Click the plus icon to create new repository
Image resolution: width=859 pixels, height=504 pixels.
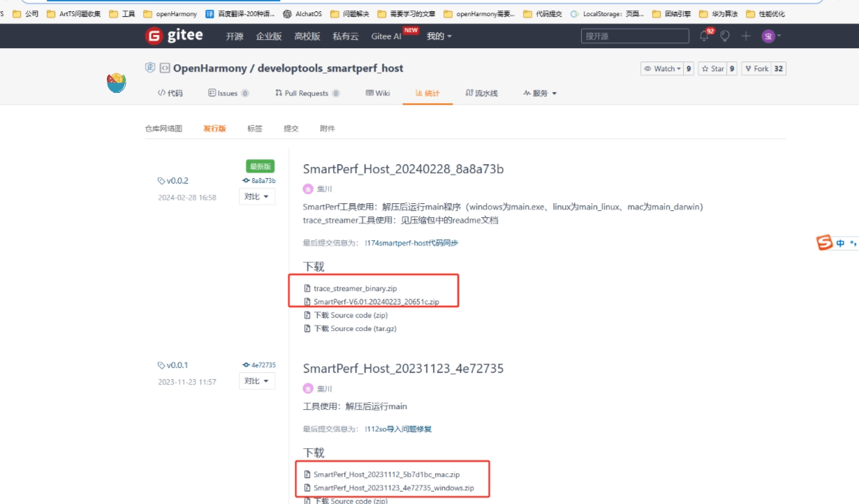click(x=747, y=36)
